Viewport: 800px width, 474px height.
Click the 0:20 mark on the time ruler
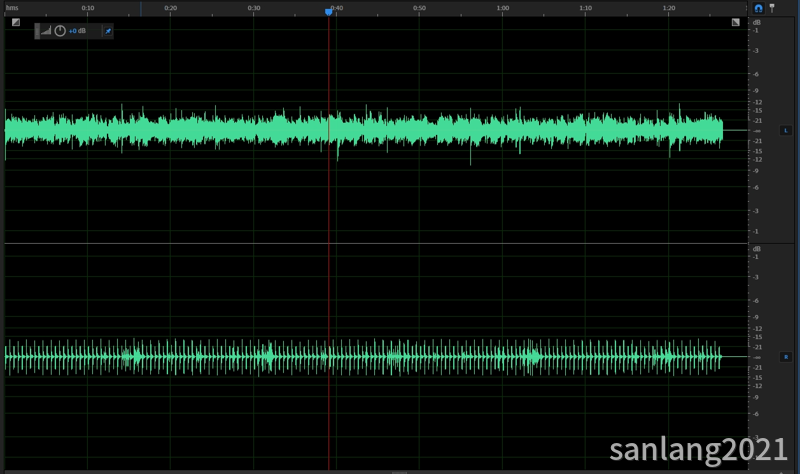pyautogui.click(x=170, y=8)
